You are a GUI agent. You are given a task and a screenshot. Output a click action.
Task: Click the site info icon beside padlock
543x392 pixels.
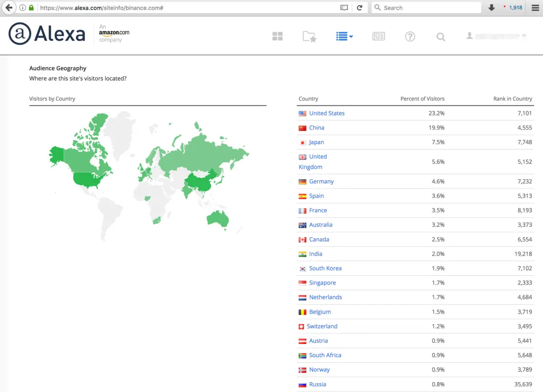click(23, 8)
